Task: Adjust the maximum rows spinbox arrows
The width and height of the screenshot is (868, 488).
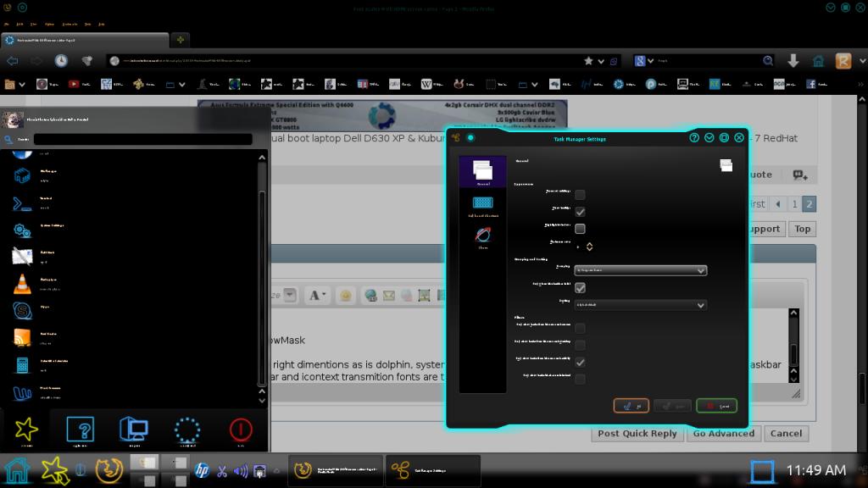Action: [x=589, y=246]
